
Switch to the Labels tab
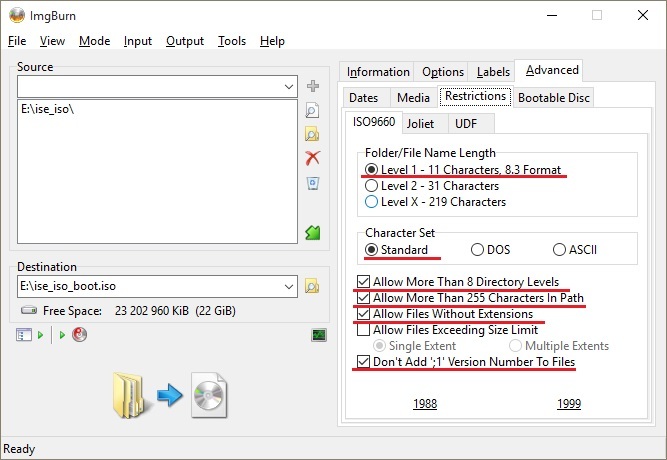(x=493, y=72)
